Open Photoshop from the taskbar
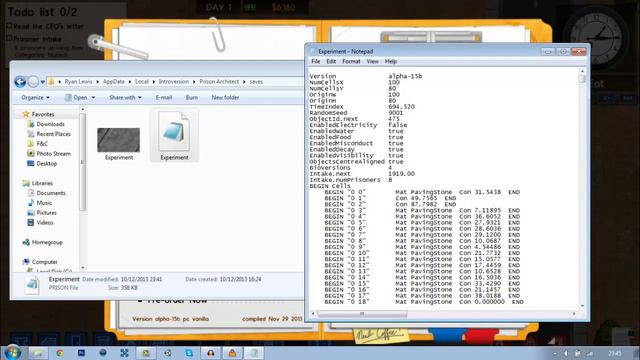 [81, 353]
